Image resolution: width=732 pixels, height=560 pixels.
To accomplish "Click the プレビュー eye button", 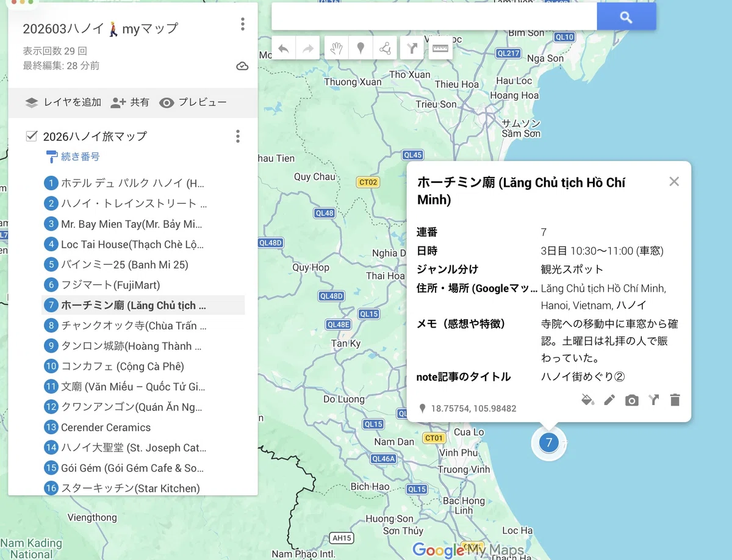I will (x=193, y=102).
